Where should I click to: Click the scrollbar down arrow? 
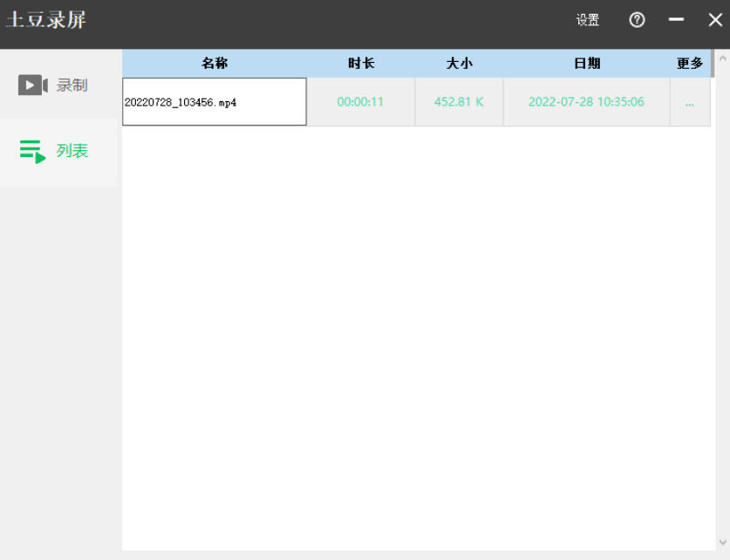[x=721, y=542]
